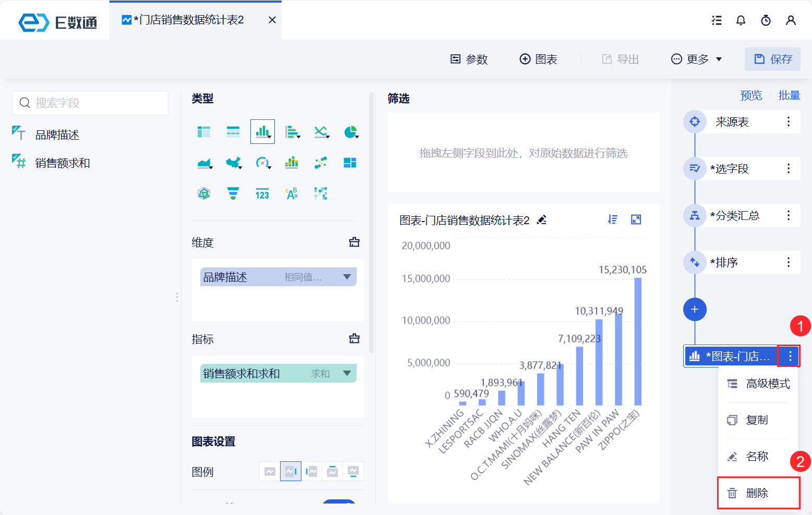Open the 分类汇总 step options menu
Image resolution: width=812 pixels, height=515 pixels.
coord(789,215)
